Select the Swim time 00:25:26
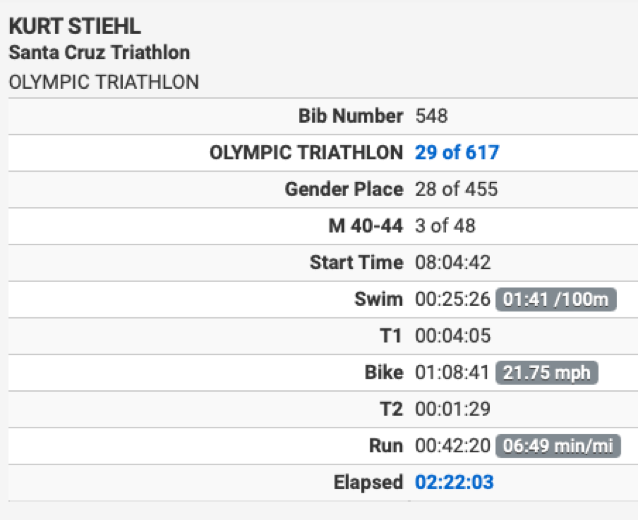The width and height of the screenshot is (638, 520). (453, 299)
